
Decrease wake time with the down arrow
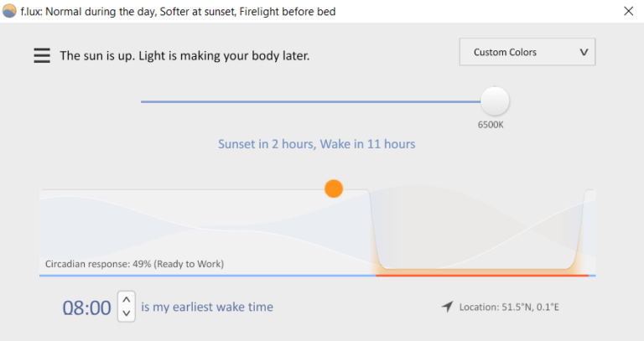point(126,313)
